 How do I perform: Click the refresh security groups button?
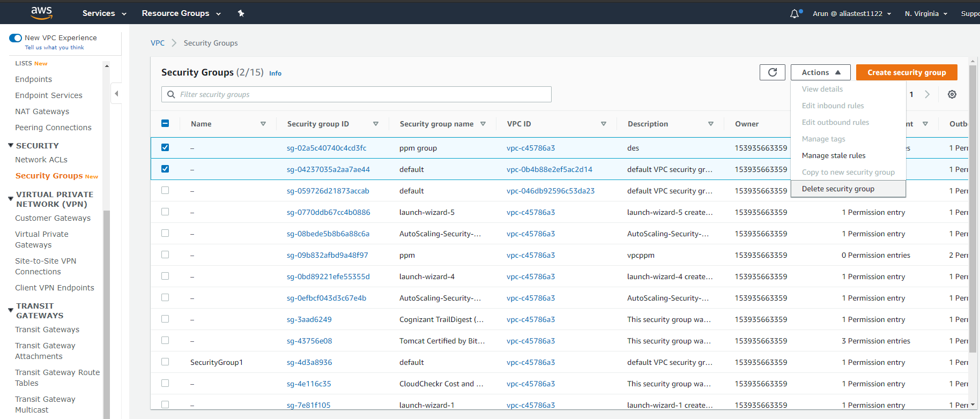click(x=772, y=72)
